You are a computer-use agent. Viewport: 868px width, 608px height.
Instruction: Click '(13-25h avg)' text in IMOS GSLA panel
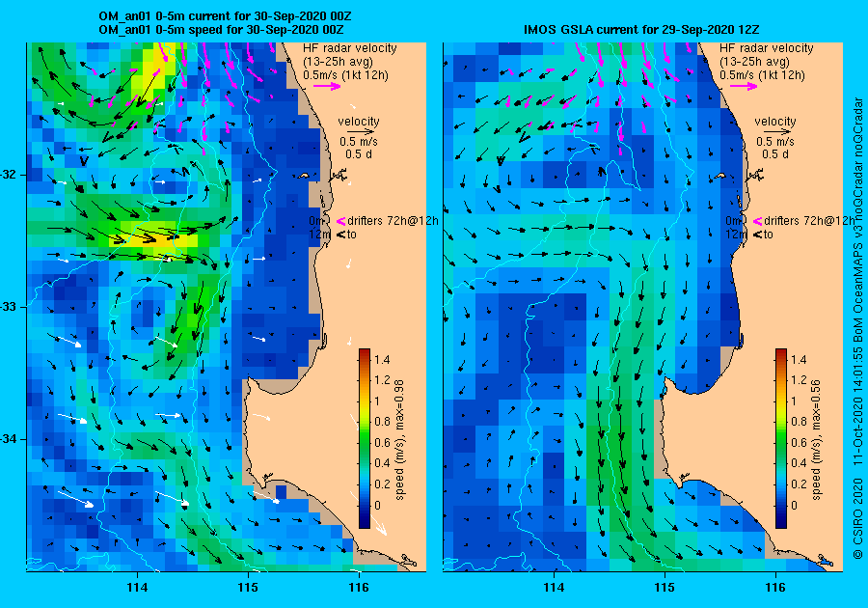tap(754, 62)
